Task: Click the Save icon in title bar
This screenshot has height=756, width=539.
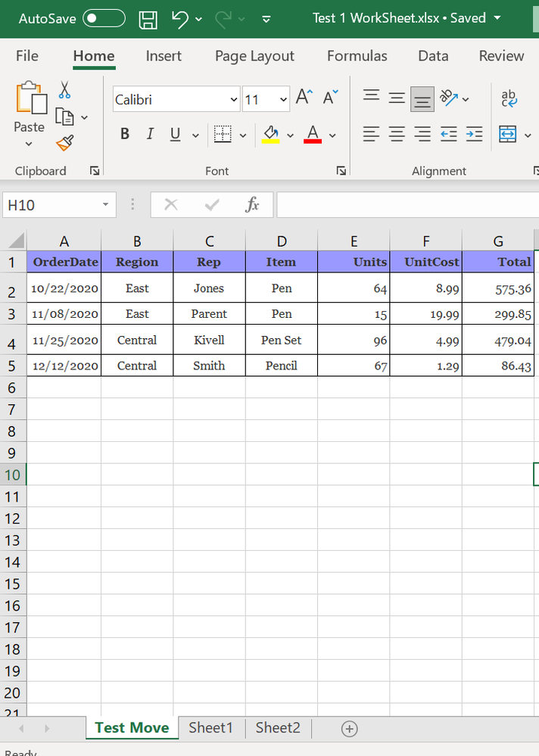Action: 149,19
